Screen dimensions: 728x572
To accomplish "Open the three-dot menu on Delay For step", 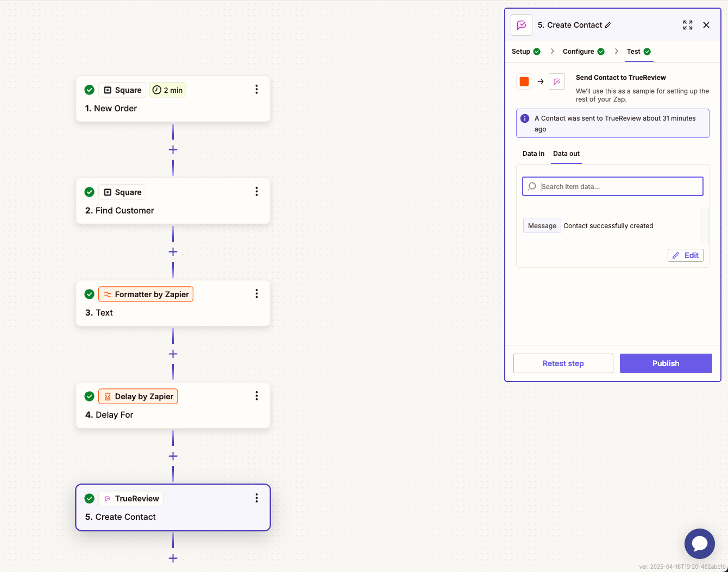I will pos(256,396).
